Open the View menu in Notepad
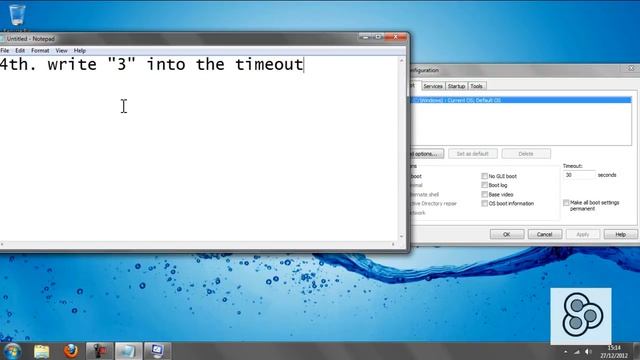This screenshot has width=640, height=360. [62, 51]
